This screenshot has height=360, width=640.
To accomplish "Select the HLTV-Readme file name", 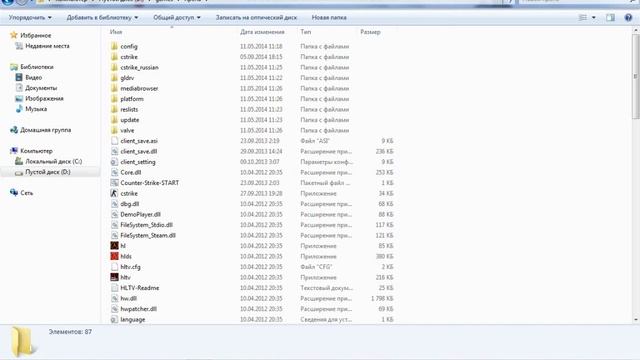I will click(x=140, y=288).
